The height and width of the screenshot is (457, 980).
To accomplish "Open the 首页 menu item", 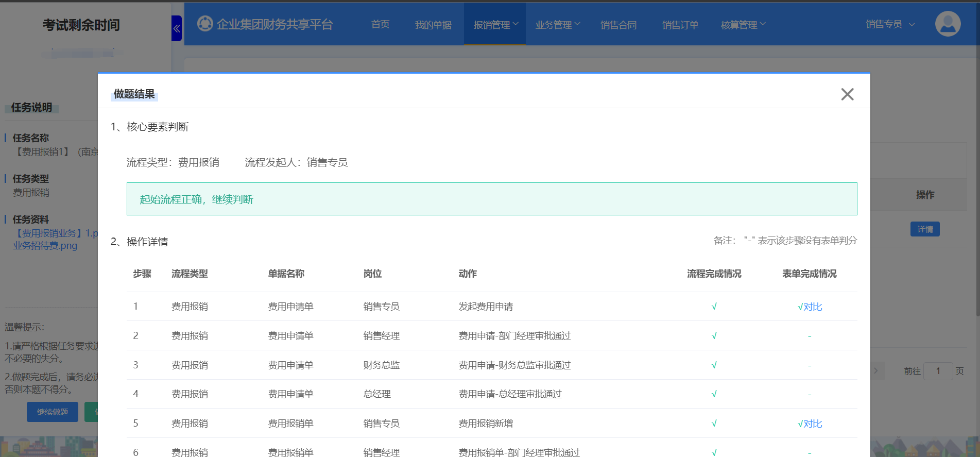I will pos(380,25).
